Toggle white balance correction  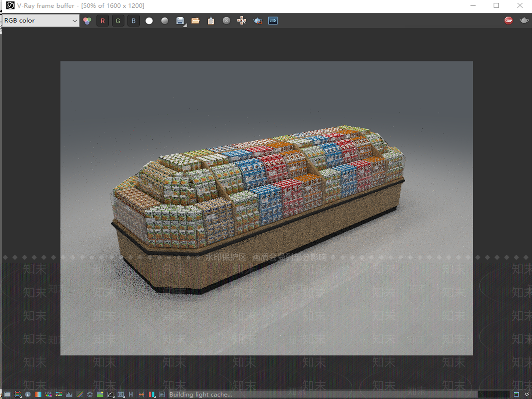coord(38,394)
